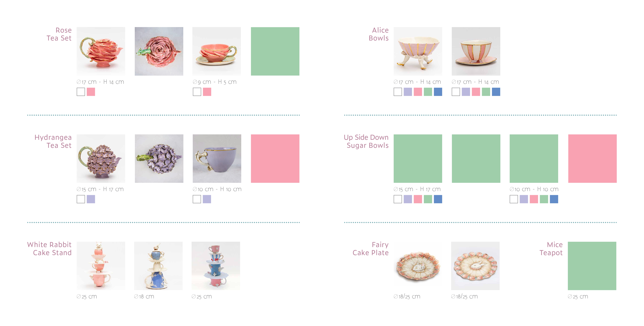Select the green swatch under second Alice bowl
The width and height of the screenshot is (644, 326).
(x=486, y=92)
